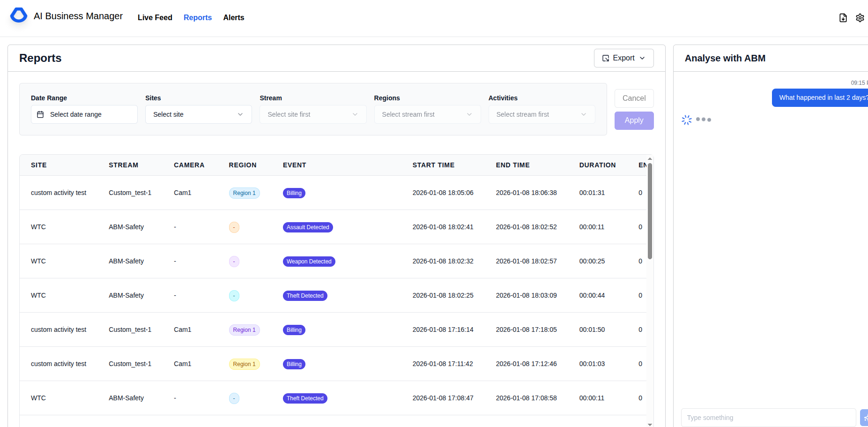Open the settings gear icon

[x=860, y=17]
